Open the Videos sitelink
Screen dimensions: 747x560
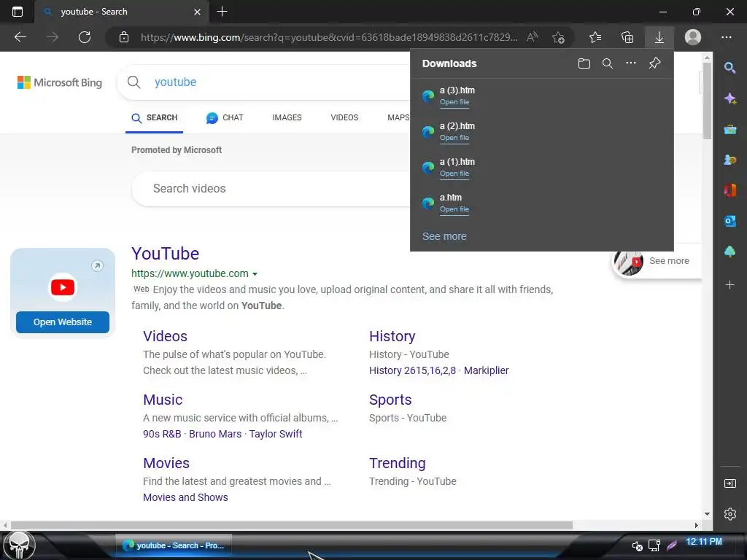[165, 336]
